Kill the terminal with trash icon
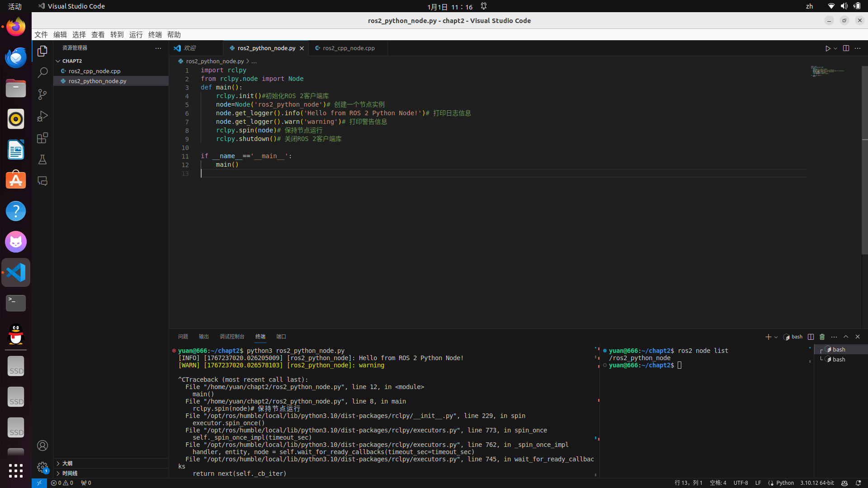The width and height of the screenshot is (868, 488). tap(822, 337)
